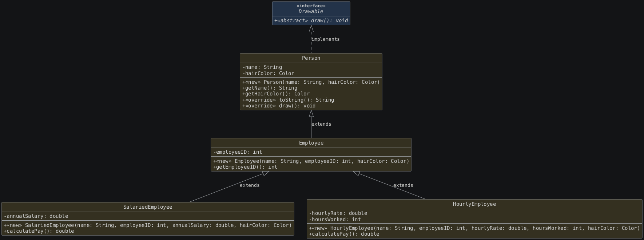Select the Drawable interface title
The height and width of the screenshot is (240, 644).
pos(311,12)
